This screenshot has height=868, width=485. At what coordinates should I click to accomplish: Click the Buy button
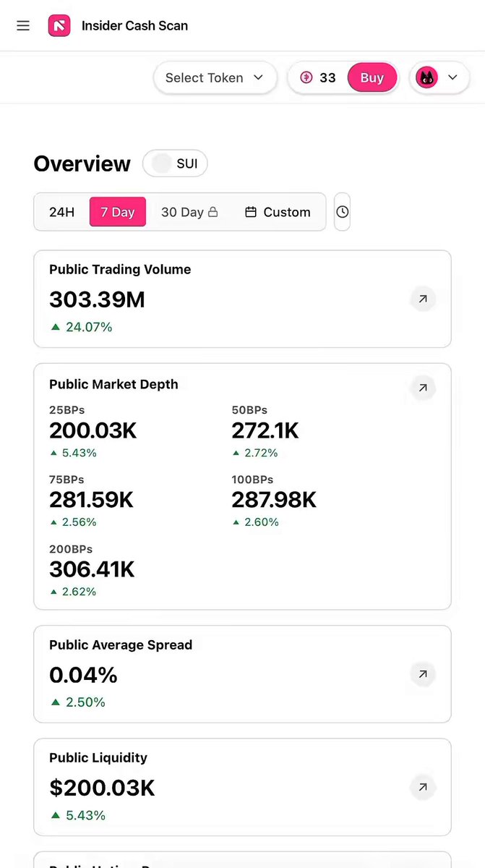tap(372, 77)
